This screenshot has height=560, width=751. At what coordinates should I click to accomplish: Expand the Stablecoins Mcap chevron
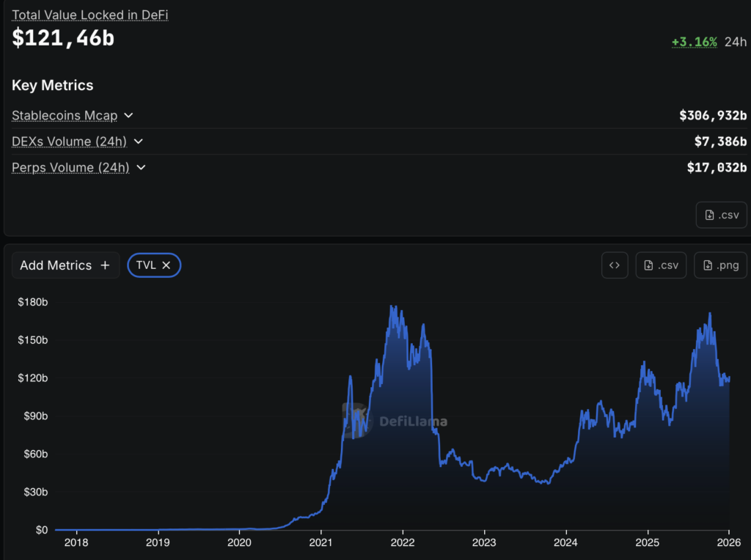[128, 115]
